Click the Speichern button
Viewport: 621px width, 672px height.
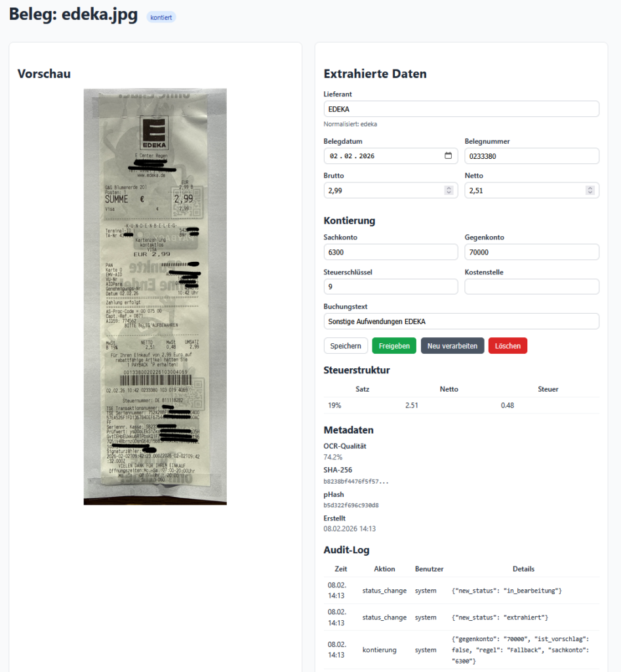(x=346, y=346)
